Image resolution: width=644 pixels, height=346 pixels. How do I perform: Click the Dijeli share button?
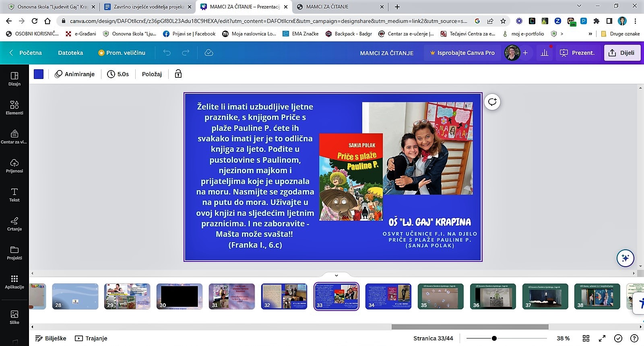pos(622,53)
